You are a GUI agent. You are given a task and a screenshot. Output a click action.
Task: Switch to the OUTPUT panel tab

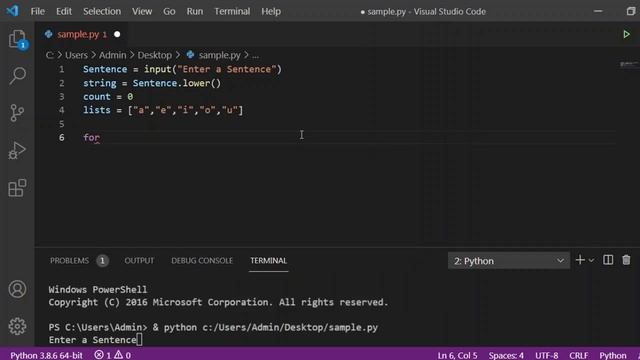click(x=139, y=260)
